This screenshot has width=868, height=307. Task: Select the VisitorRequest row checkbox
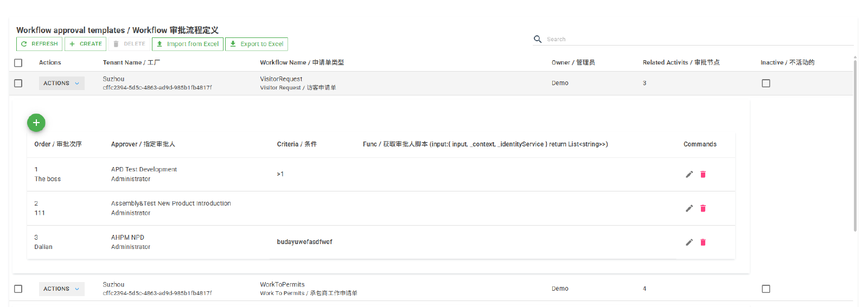tap(18, 84)
